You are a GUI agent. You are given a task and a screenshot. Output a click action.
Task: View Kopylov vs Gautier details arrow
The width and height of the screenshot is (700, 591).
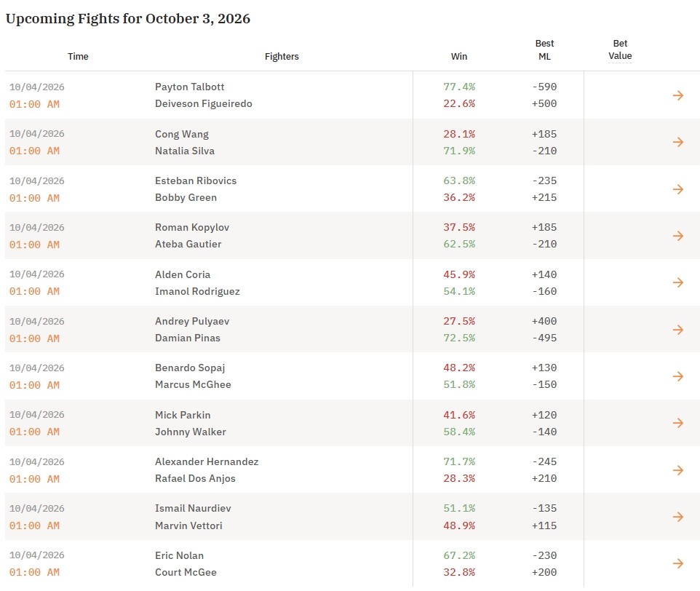point(677,236)
